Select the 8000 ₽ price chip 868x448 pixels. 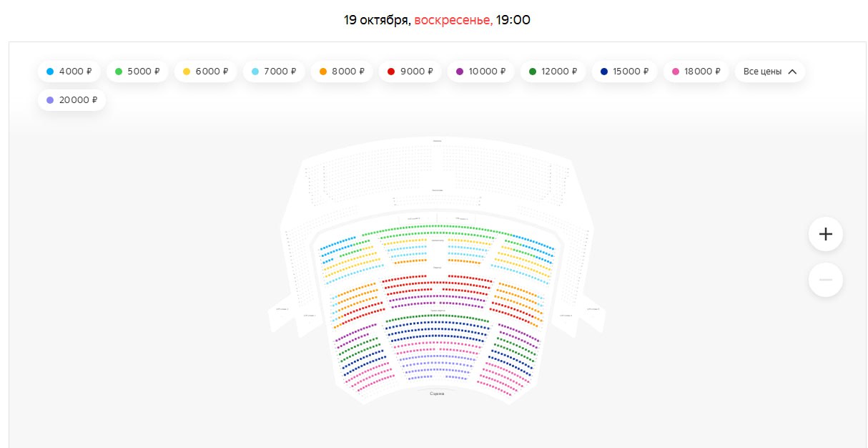(342, 72)
